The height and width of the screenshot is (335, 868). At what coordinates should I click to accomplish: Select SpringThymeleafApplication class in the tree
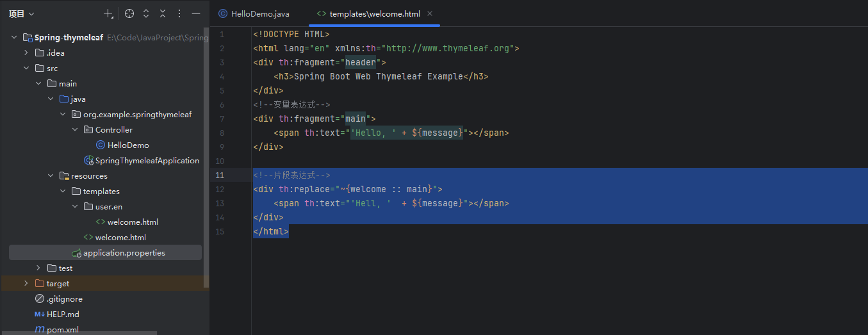point(147,161)
